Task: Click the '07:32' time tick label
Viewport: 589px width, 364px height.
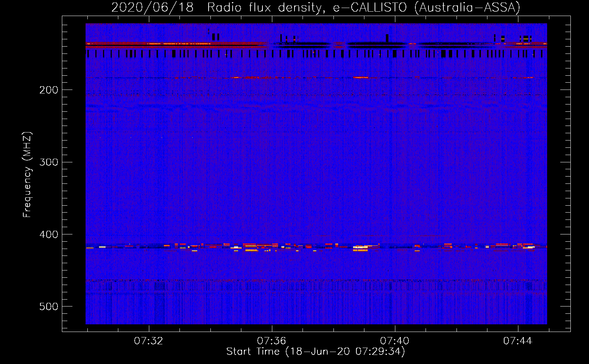Action: (x=149, y=341)
